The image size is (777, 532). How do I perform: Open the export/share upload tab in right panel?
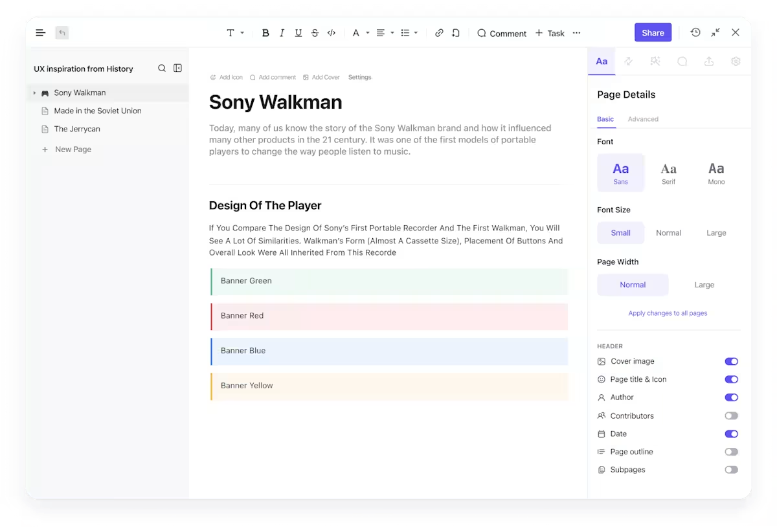709,61
